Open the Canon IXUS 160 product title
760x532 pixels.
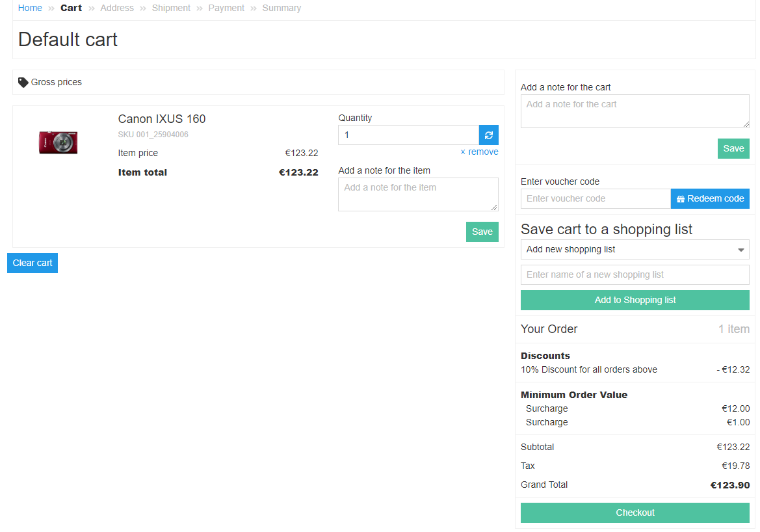(162, 119)
